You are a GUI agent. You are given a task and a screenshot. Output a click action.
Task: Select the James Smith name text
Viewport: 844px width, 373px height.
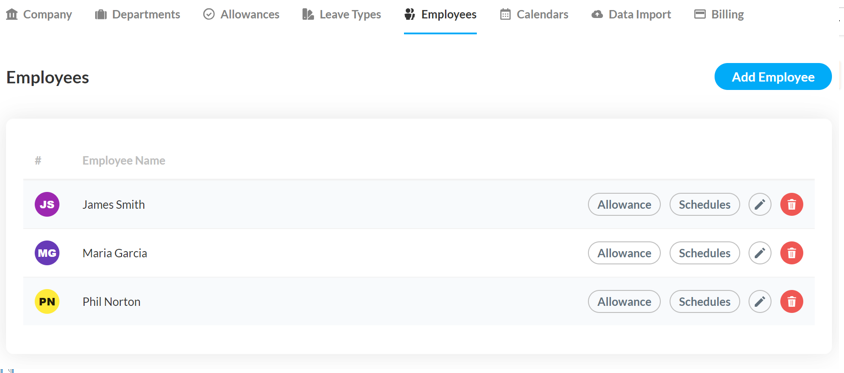click(114, 205)
